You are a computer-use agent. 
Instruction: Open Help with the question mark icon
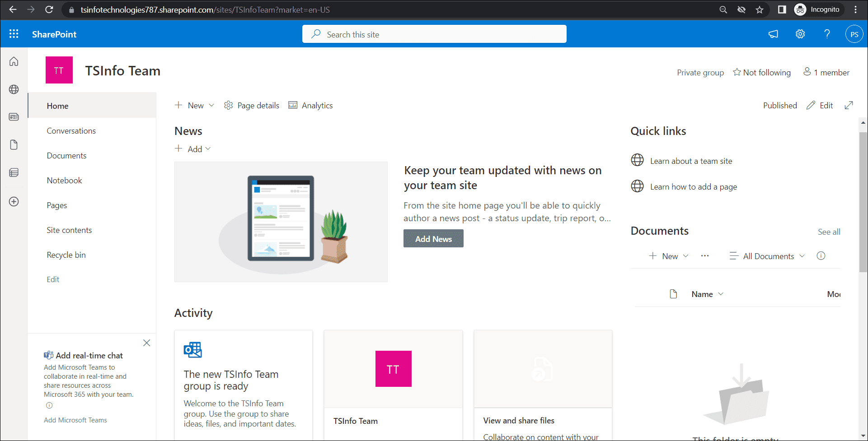point(827,33)
